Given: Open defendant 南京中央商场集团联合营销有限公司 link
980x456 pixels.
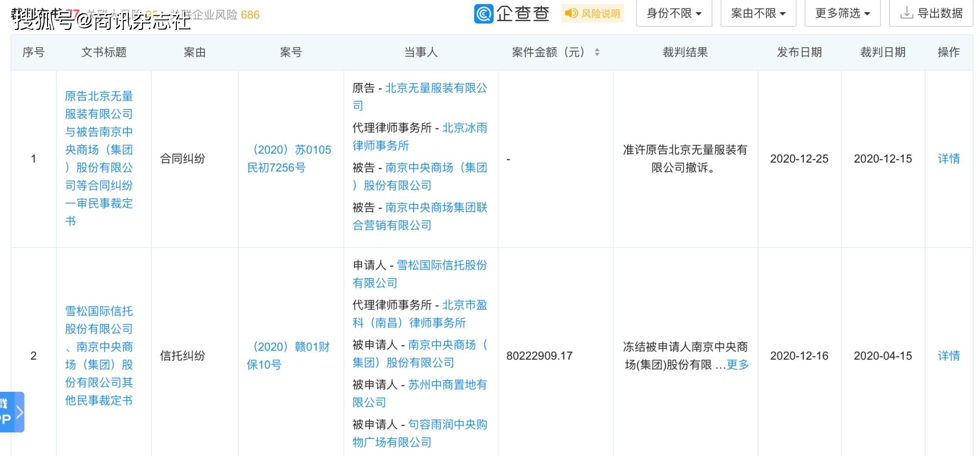Looking at the screenshot, I should (419, 216).
